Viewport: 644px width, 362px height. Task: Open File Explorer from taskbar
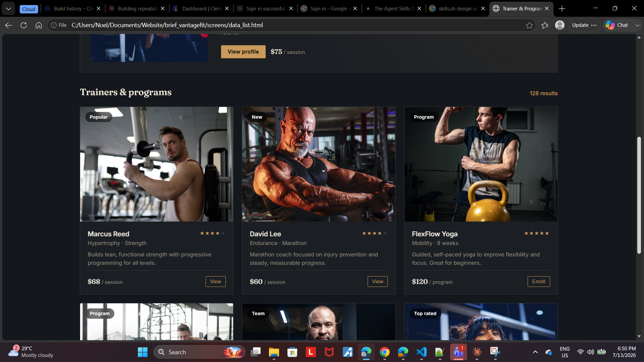point(274,352)
